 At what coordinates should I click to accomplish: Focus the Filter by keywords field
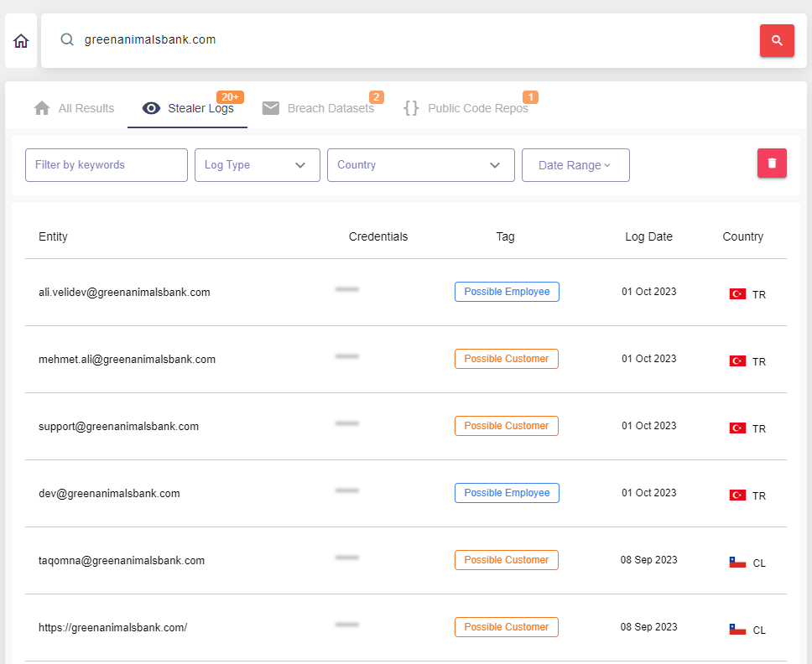(107, 165)
